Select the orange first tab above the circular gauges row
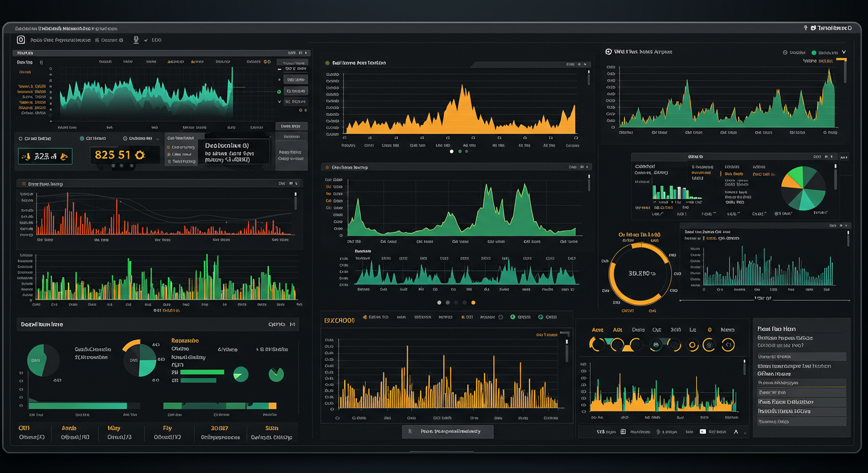Image resolution: width=868 pixels, height=473 pixels. 597,329
